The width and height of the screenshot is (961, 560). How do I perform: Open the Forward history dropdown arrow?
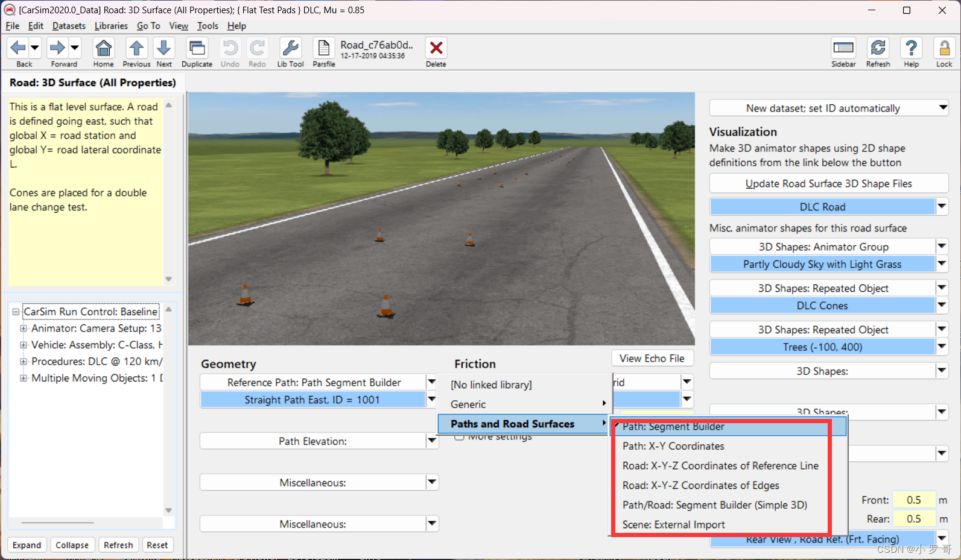(75, 48)
